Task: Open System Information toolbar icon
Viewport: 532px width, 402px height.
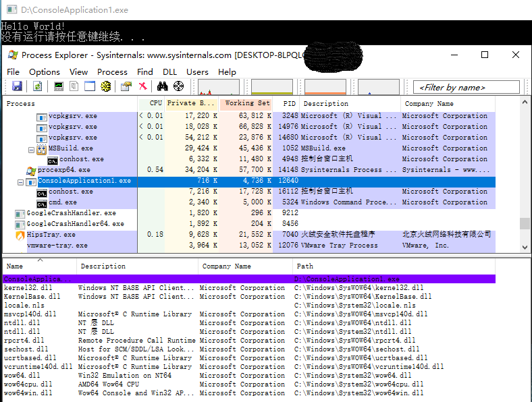Action: (x=59, y=86)
